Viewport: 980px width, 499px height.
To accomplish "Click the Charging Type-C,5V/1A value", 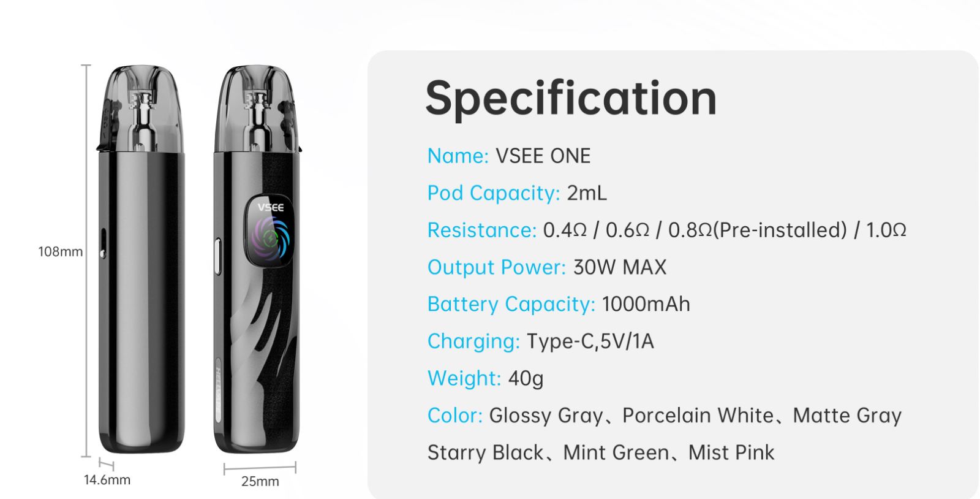I will (590, 341).
